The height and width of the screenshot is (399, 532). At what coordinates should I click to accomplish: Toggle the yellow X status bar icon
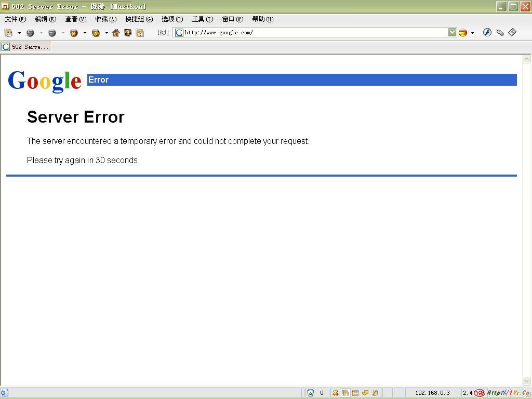tap(336, 393)
